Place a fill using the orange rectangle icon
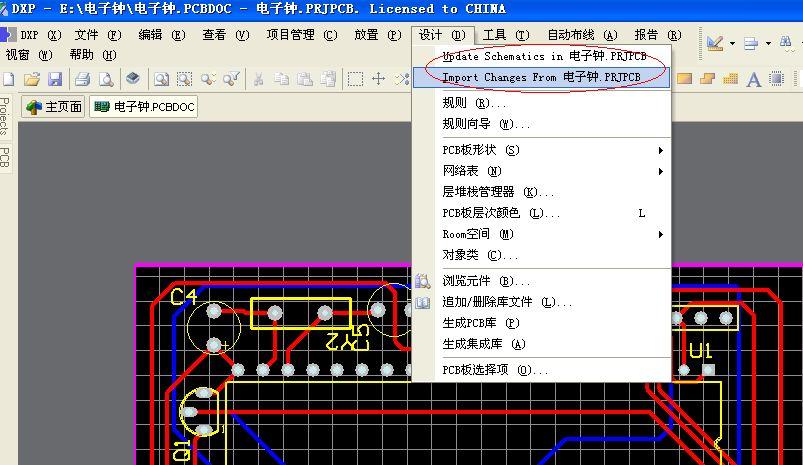This screenshot has height=465, width=803. point(684,79)
